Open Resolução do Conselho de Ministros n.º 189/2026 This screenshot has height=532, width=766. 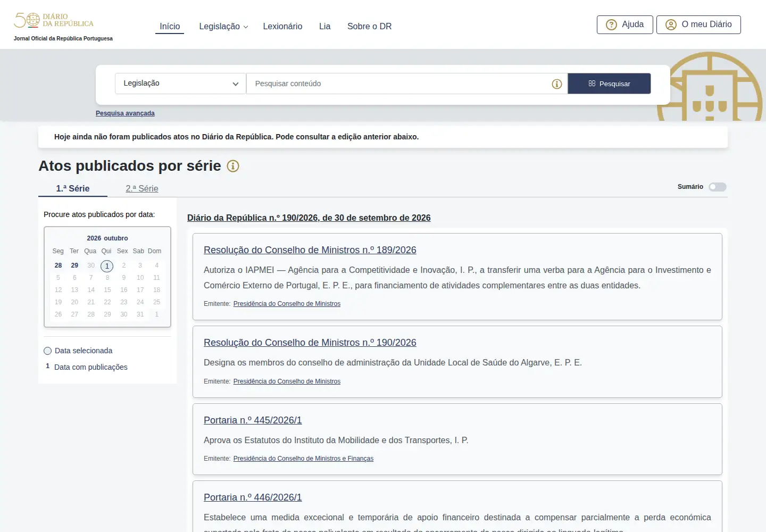tap(310, 250)
